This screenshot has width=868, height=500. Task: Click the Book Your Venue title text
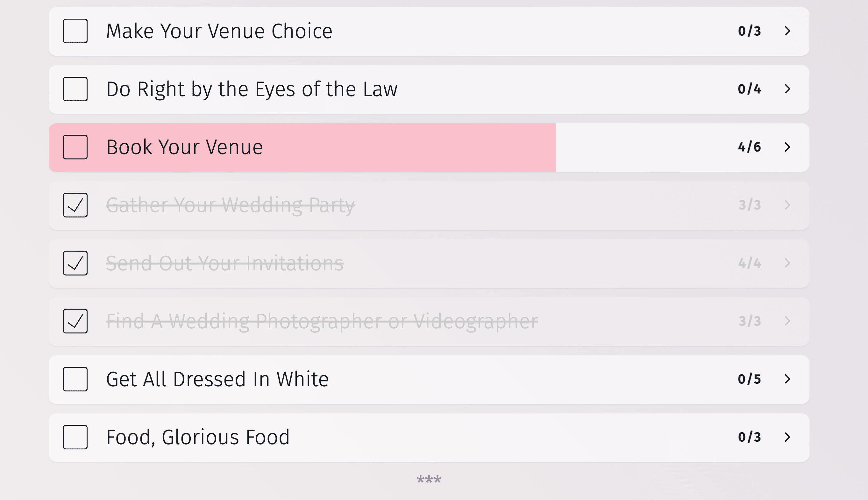point(185,147)
